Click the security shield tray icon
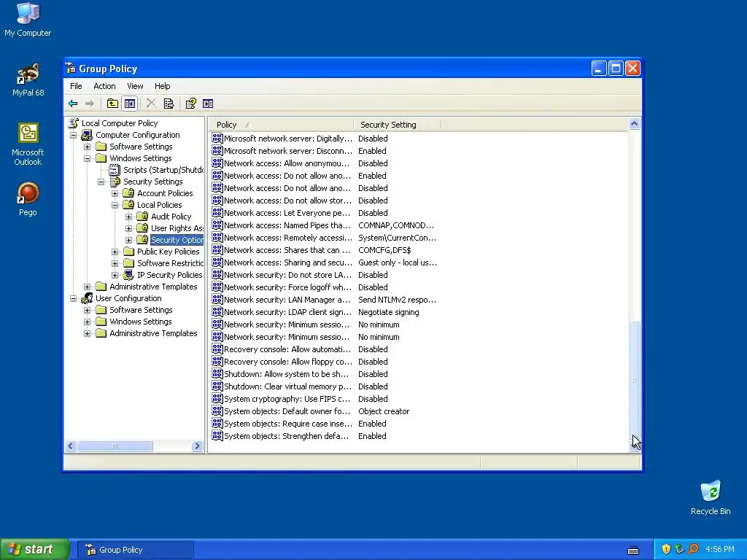747x560 pixels. [666, 549]
